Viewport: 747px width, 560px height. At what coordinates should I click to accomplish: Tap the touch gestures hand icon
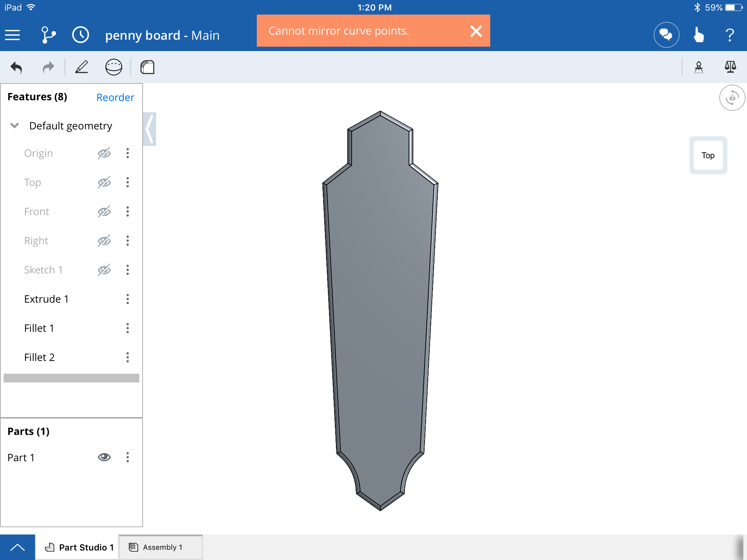[698, 35]
